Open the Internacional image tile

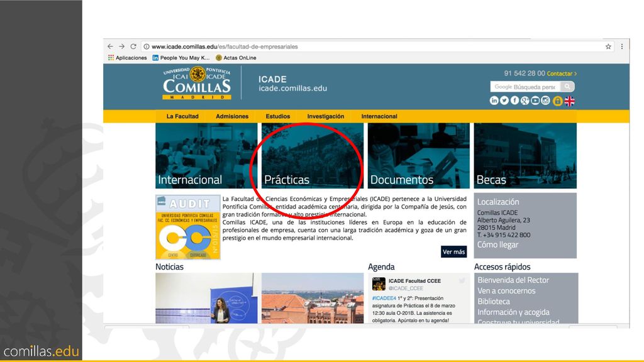coord(206,156)
